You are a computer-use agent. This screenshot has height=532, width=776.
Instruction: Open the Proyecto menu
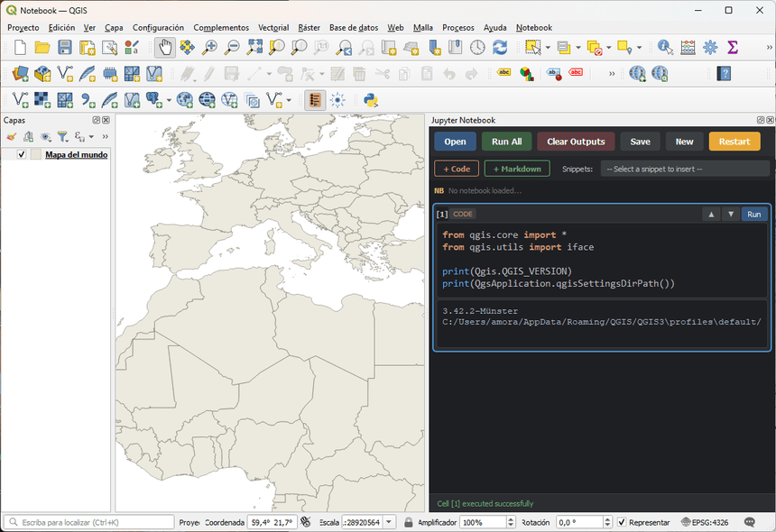(23, 28)
